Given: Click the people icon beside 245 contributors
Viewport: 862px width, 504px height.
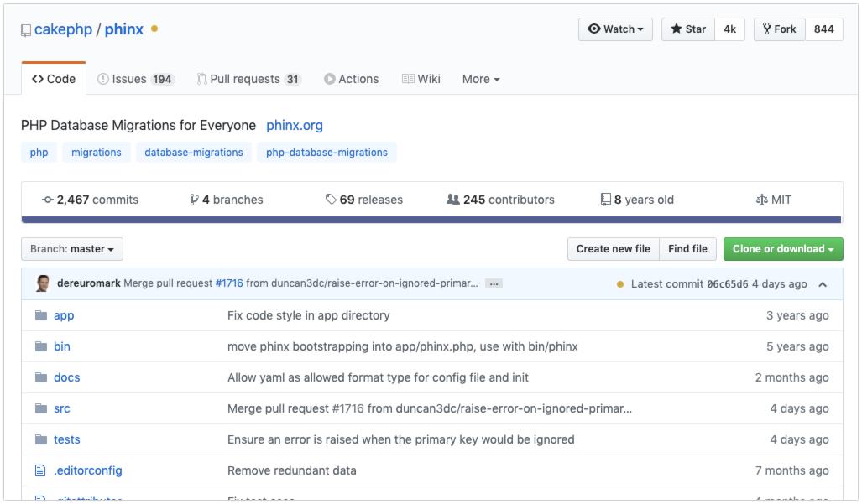Looking at the screenshot, I should click(x=453, y=200).
